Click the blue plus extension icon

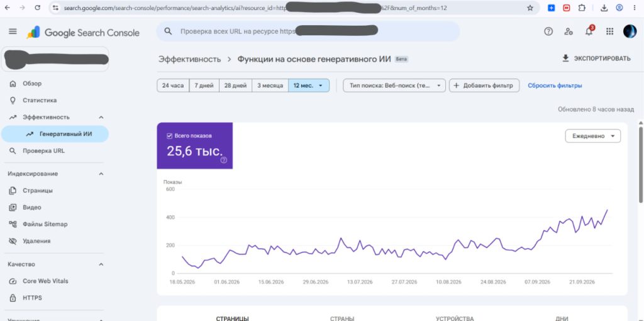551,8
